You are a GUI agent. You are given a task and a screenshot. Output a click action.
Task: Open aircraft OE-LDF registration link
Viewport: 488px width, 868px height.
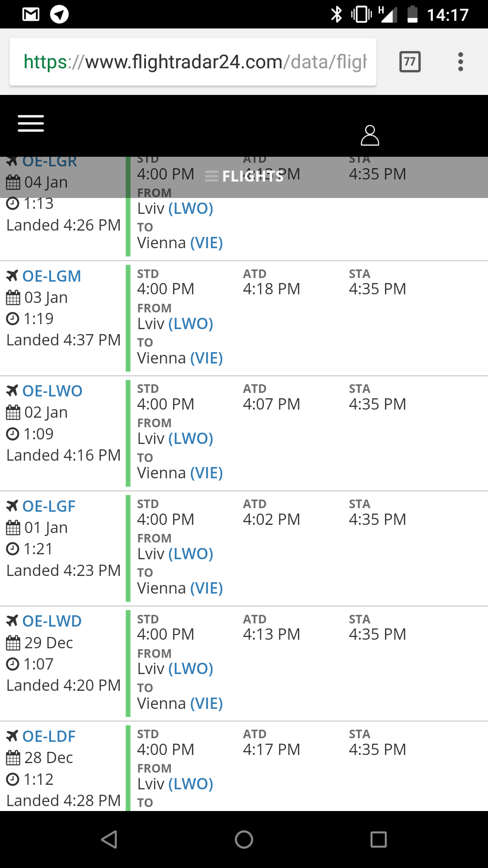[49, 736]
